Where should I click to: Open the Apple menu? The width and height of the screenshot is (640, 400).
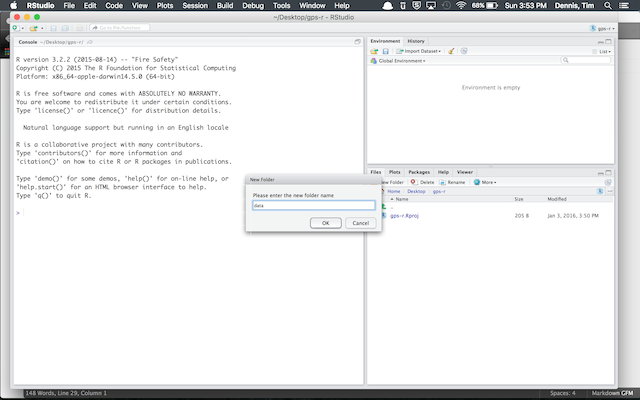(13, 5)
